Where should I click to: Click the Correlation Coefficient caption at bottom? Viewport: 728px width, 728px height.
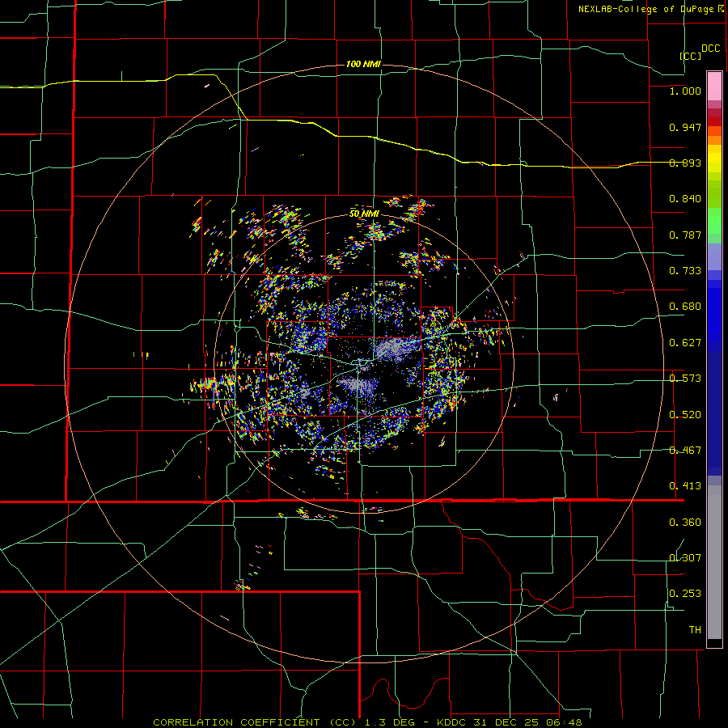click(x=367, y=722)
